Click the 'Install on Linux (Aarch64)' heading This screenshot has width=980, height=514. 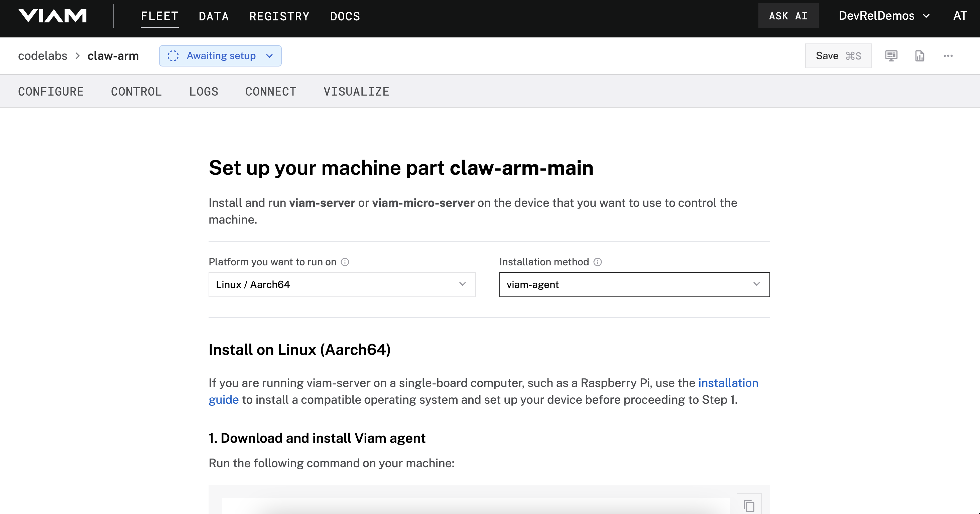click(x=300, y=350)
